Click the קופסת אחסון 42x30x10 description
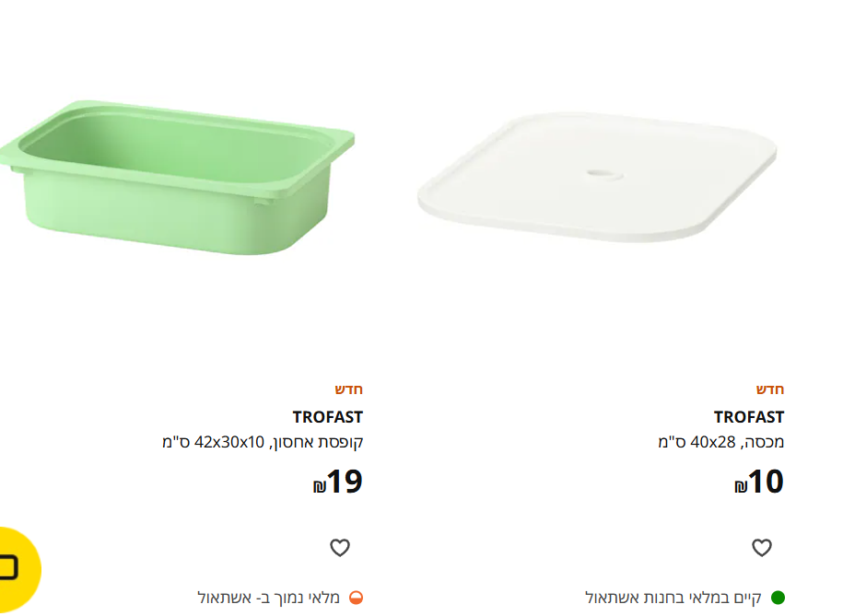The width and height of the screenshot is (843, 616). coord(262,442)
